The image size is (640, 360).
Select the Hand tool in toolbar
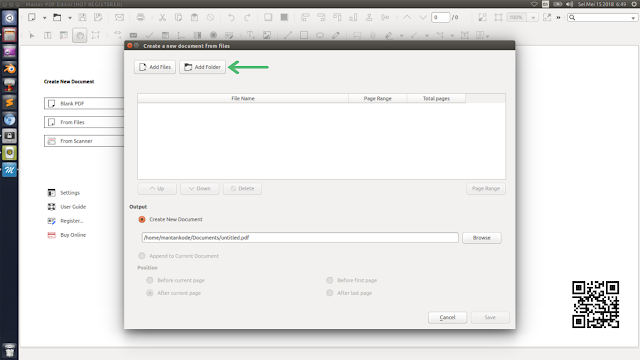point(80,35)
